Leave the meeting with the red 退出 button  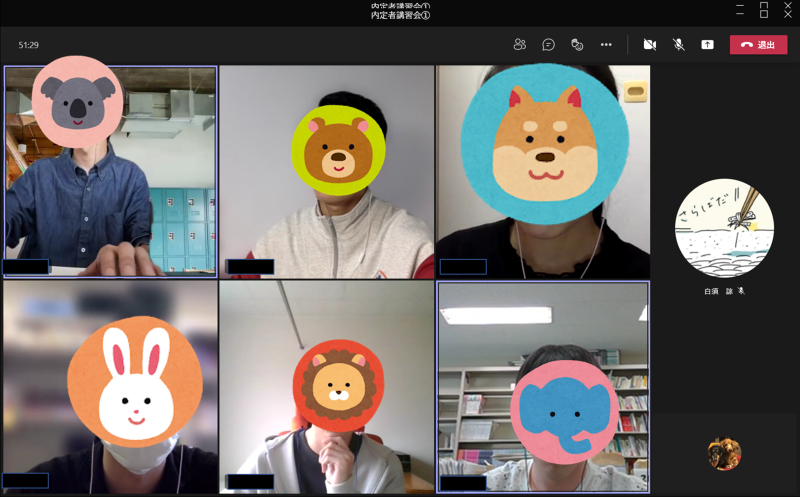758,45
